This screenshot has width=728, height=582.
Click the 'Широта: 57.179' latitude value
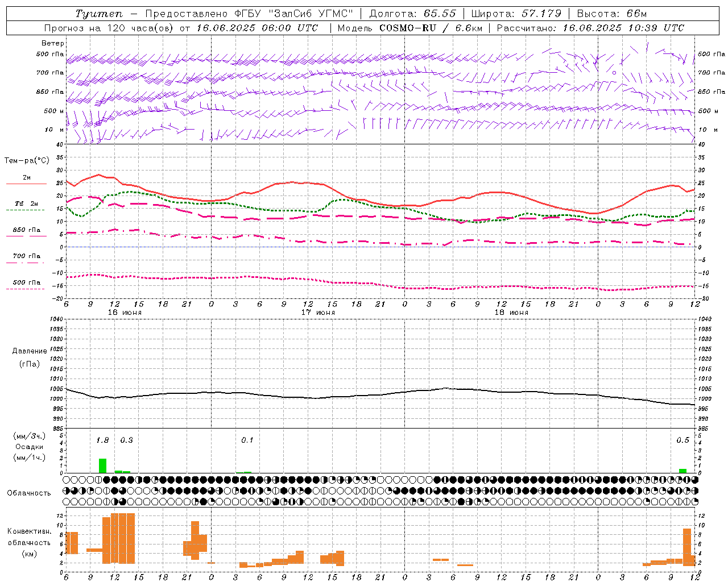(x=516, y=14)
